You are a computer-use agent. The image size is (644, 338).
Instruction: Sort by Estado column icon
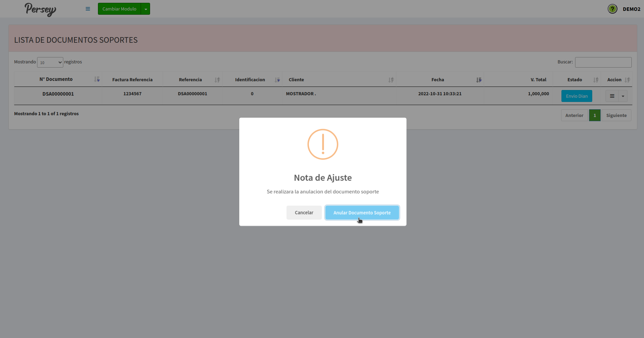(596, 80)
